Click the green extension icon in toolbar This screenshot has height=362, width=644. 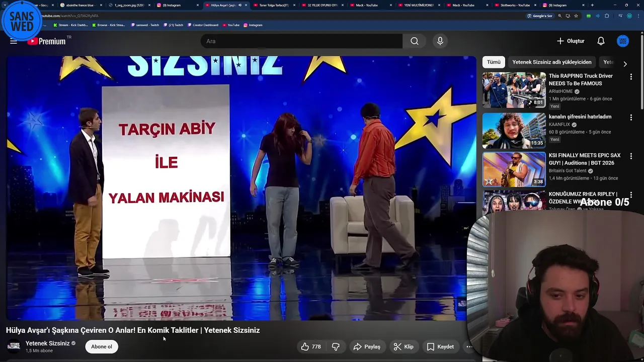tap(589, 16)
